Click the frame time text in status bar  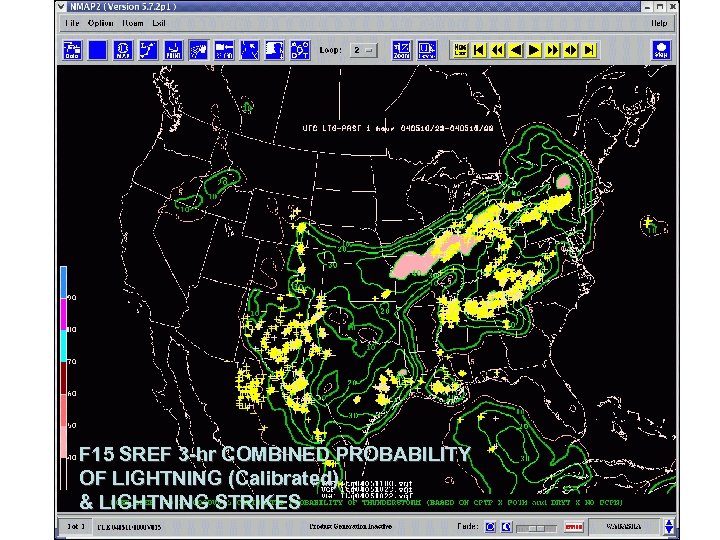[129, 527]
